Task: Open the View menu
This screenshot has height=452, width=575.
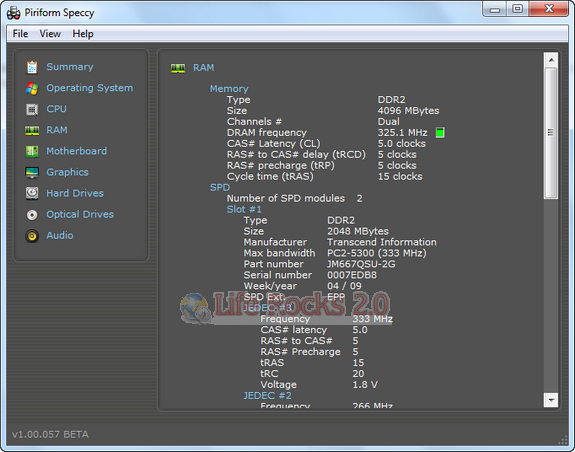Action: click(50, 34)
